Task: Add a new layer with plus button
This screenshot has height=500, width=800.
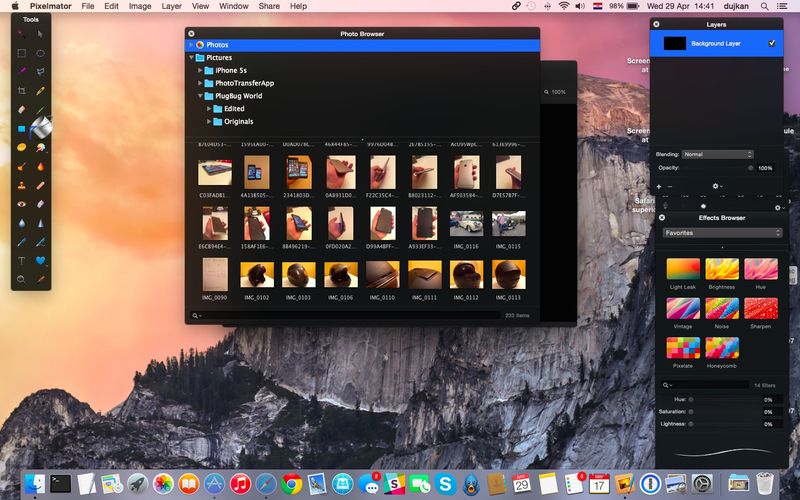Action: pos(659,186)
